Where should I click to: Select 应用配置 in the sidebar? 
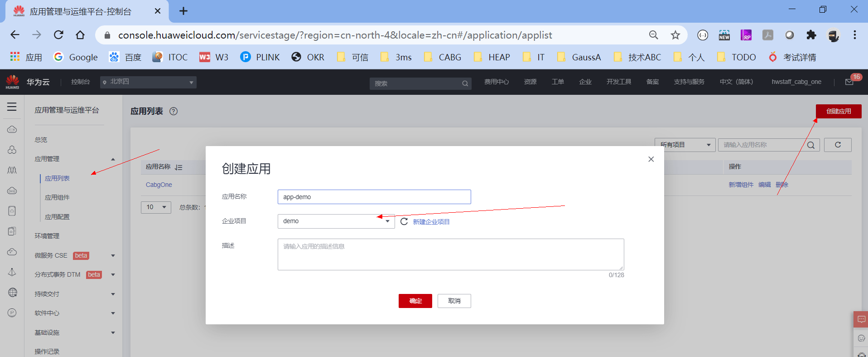coord(57,217)
